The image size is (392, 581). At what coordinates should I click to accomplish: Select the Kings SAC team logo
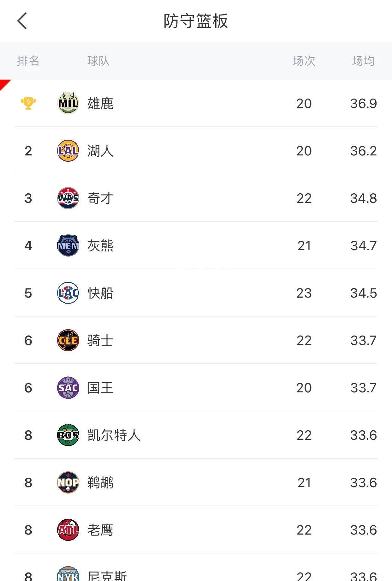tap(68, 388)
